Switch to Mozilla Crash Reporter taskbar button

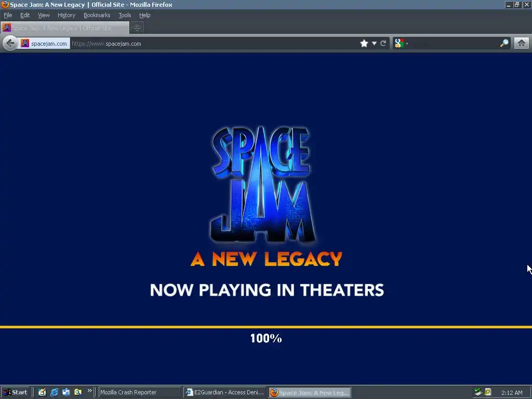tap(139, 392)
